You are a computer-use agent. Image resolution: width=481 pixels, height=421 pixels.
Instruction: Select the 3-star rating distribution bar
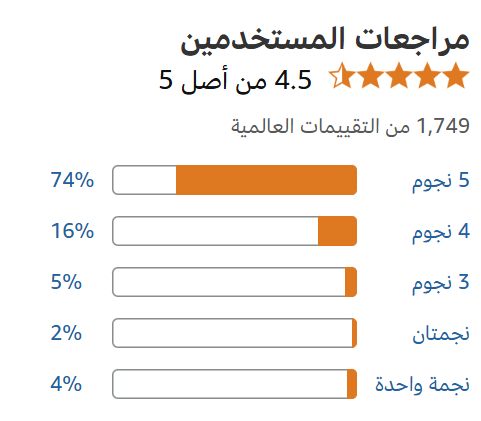[235, 282]
